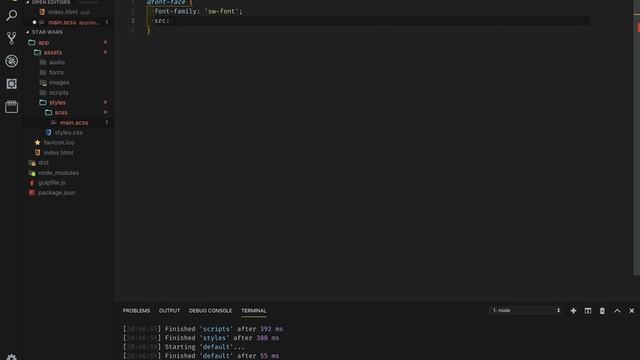Open the Debug view icon
This screenshot has height=360, width=640.
(11, 61)
